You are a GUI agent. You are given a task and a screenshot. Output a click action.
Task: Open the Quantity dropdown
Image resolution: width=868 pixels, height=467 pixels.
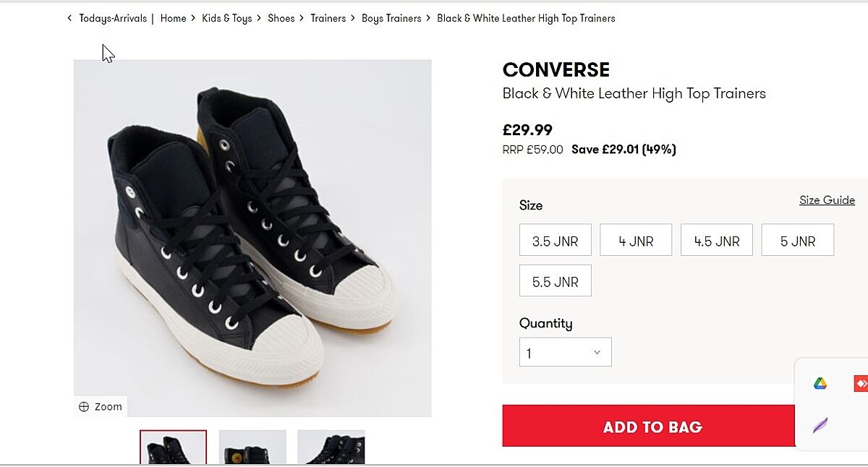pos(565,352)
